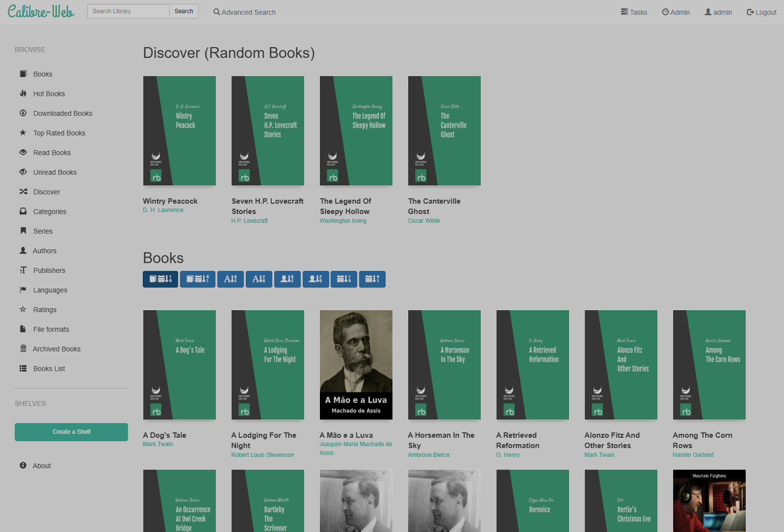784x532 pixels.
Task: Click the Unread Books crossed-eye icon
Action: pos(23,172)
